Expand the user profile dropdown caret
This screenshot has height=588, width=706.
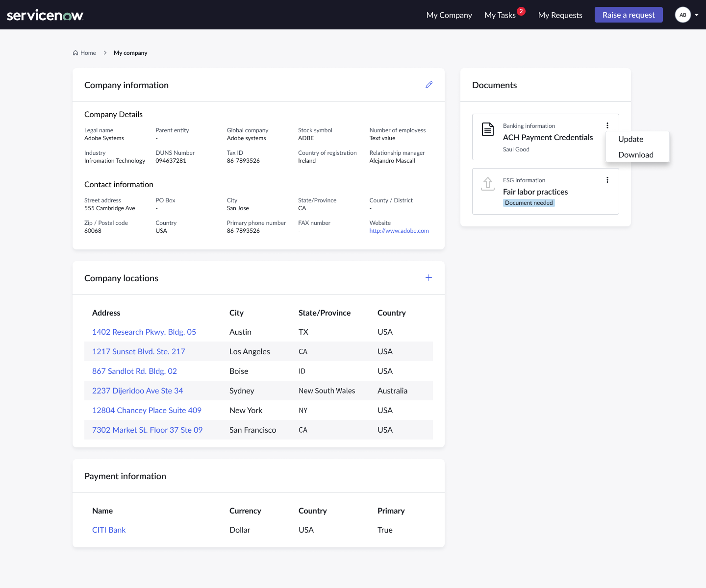click(697, 15)
